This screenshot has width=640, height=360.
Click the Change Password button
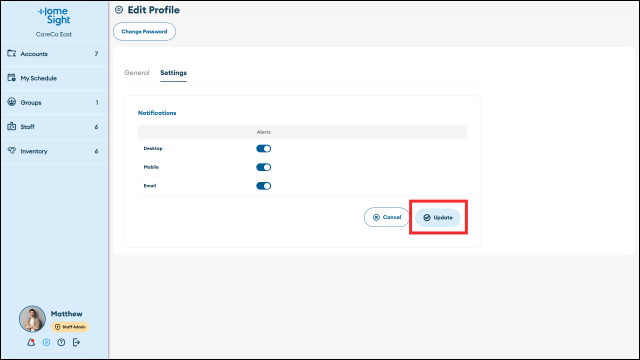(x=144, y=31)
